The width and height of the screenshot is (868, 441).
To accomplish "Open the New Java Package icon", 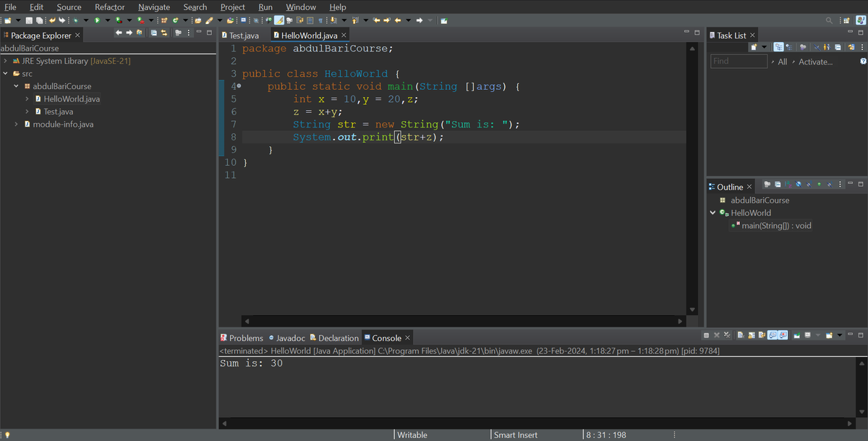I will pyautogui.click(x=164, y=20).
